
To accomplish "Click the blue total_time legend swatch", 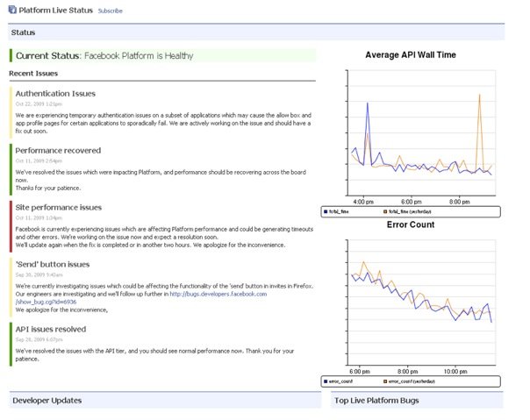I will click(x=326, y=212).
